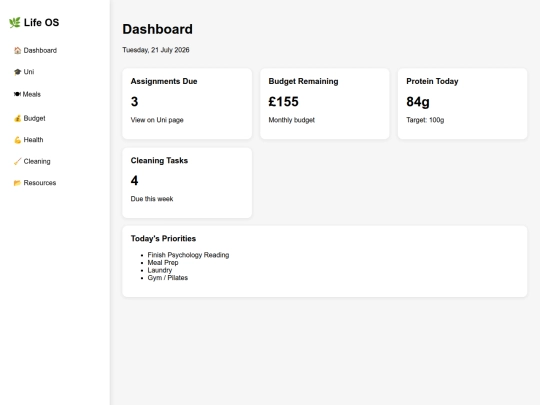Click the Target: 100g caption
The image size is (540, 405).
(425, 120)
